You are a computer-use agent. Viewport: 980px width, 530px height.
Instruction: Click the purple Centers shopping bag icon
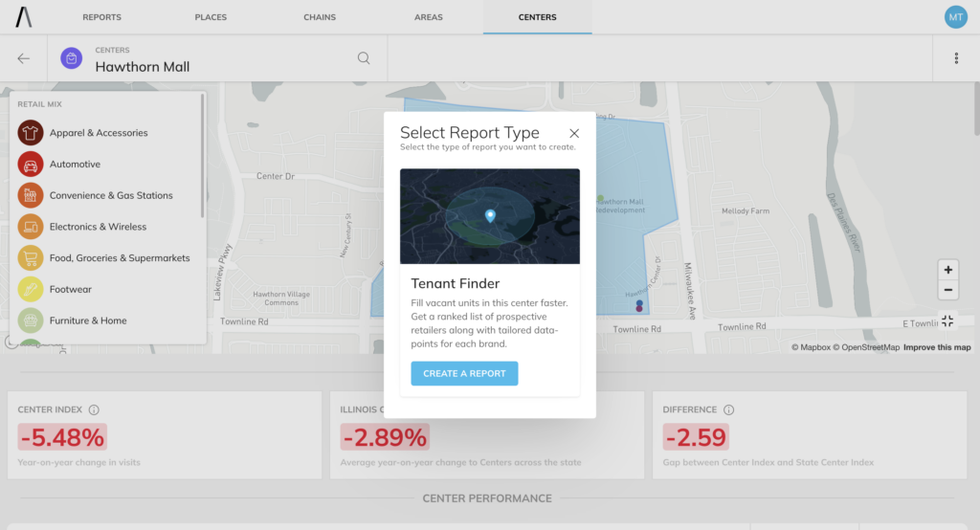pos(71,58)
